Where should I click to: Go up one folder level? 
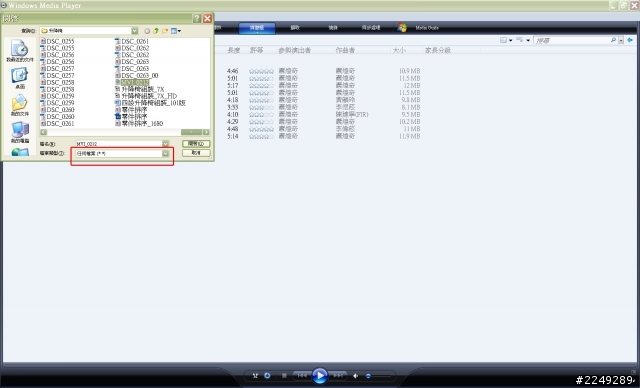156,31
